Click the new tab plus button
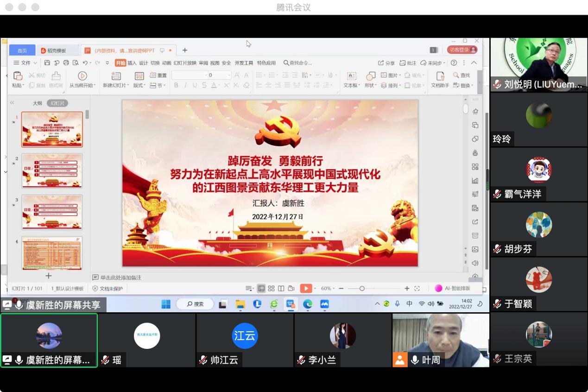This screenshot has height=392, width=588. point(184,50)
